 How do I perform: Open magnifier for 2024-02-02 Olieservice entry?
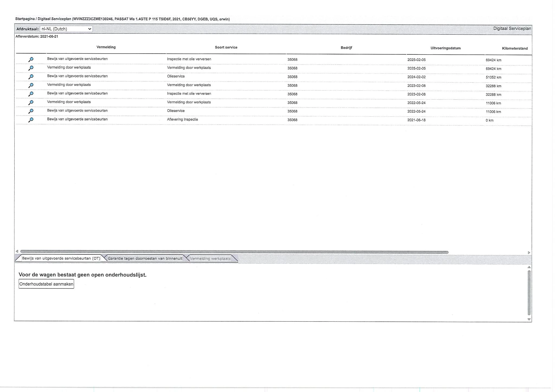pyautogui.click(x=31, y=77)
